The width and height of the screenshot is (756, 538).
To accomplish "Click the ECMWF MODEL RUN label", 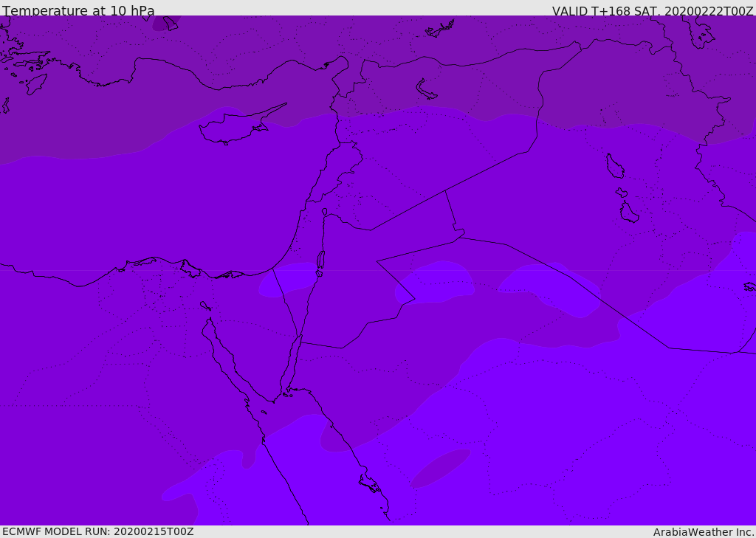I will pos(98,532).
